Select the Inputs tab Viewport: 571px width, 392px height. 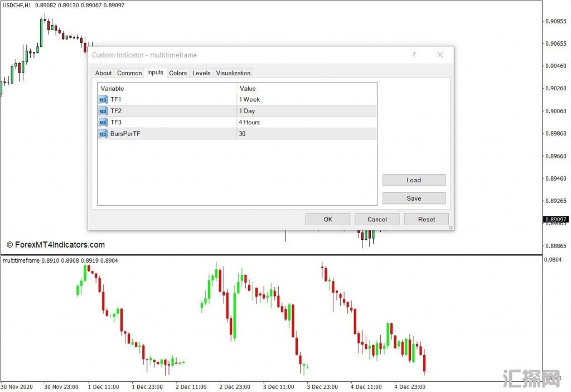[x=155, y=72]
